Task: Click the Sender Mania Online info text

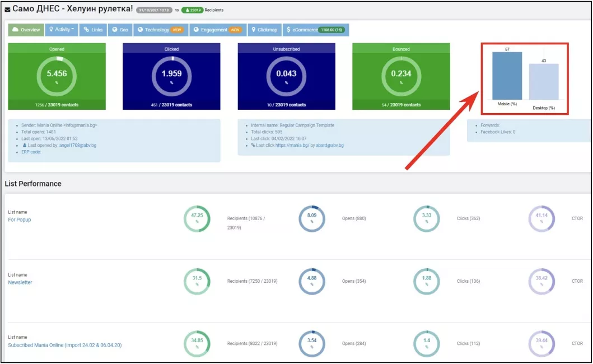Action: pyautogui.click(x=59, y=125)
